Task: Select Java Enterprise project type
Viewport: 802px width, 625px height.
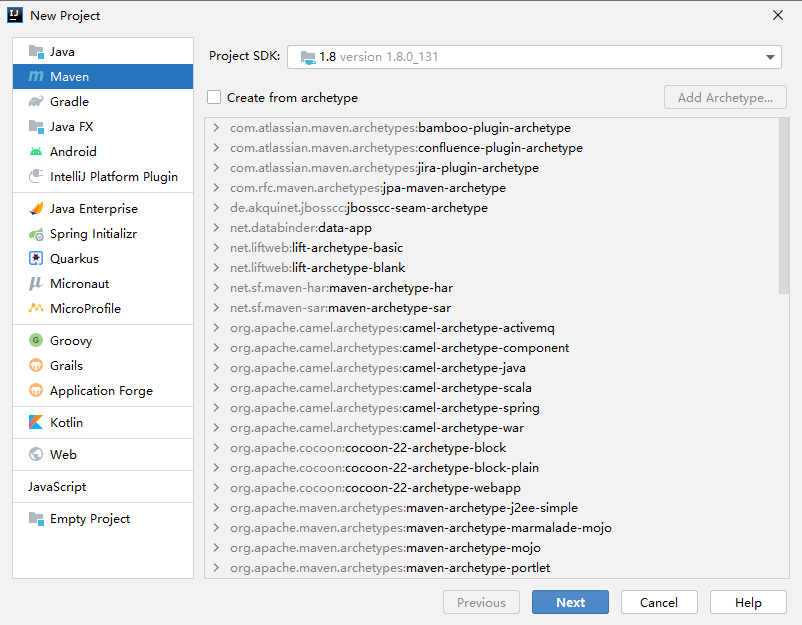Action: tap(103, 209)
